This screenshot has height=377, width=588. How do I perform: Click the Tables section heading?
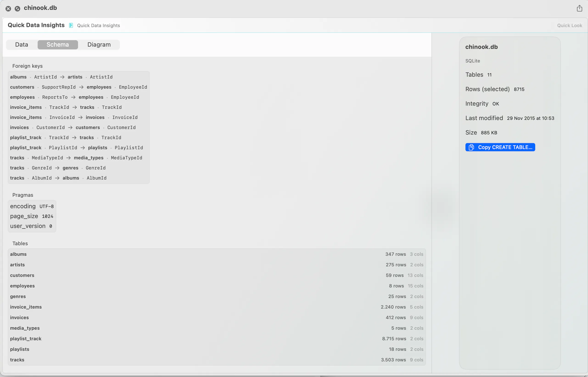[x=20, y=243]
